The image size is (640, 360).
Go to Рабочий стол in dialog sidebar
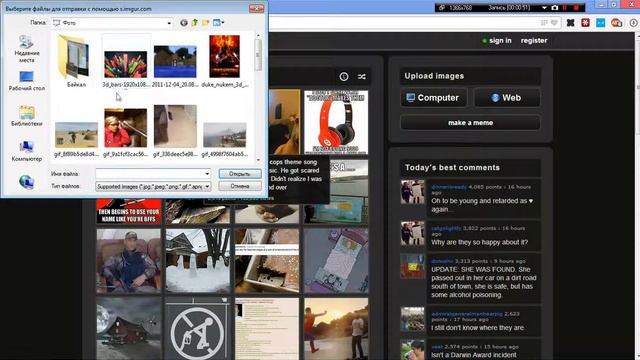coord(27,80)
